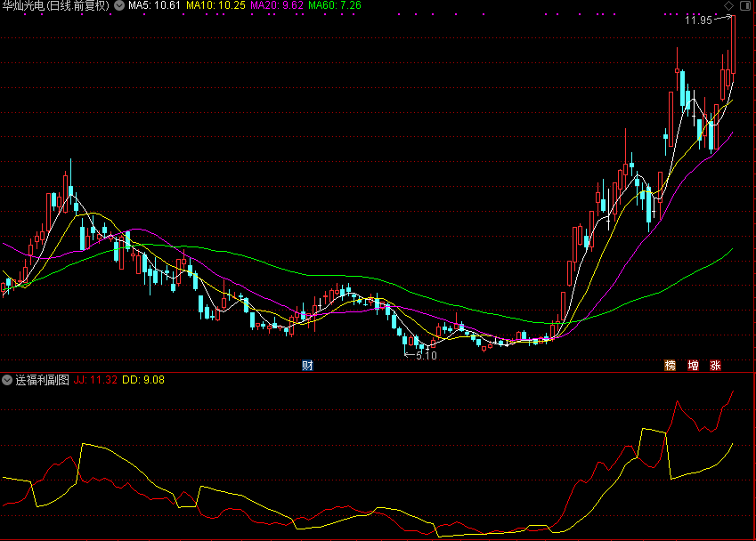Click the 华灿光电 (日线.前复权) chart title
756x541 pixels.
coord(56,5)
